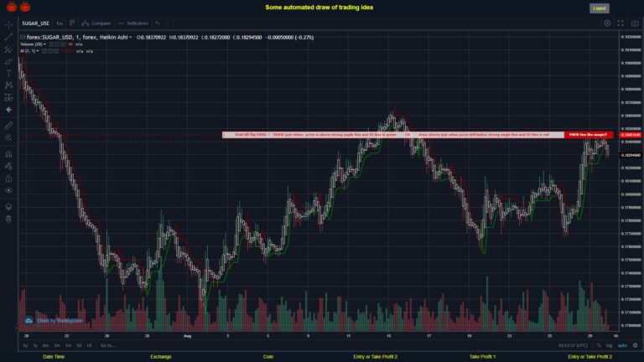The width and height of the screenshot is (644, 362).
Task: Click the Aug label on time axis
Action: [187, 336]
